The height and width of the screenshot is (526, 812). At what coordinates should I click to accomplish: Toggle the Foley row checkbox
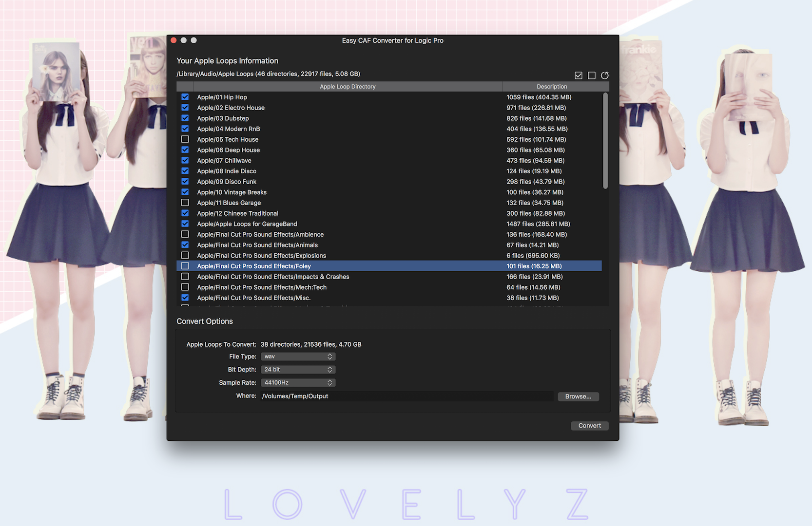click(x=185, y=266)
